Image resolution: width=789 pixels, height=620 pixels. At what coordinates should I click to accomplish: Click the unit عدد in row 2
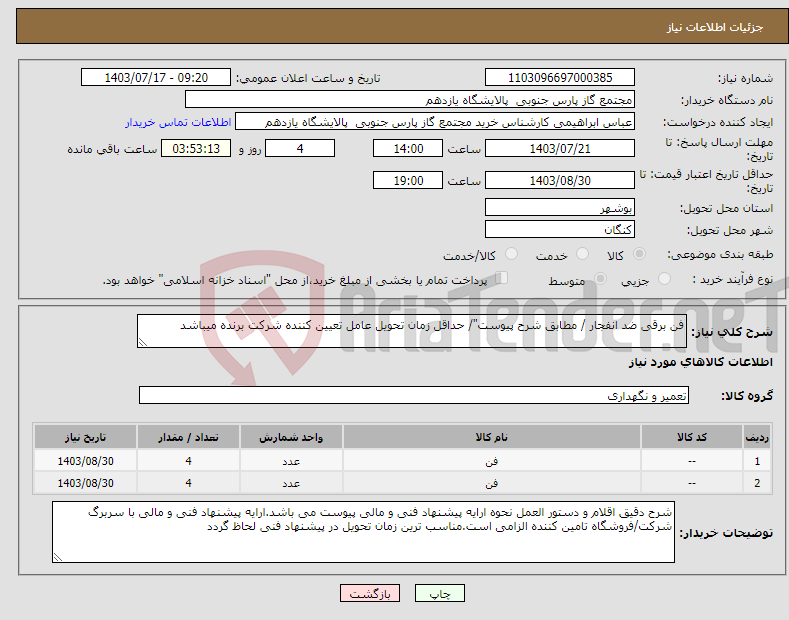pyautogui.click(x=291, y=483)
